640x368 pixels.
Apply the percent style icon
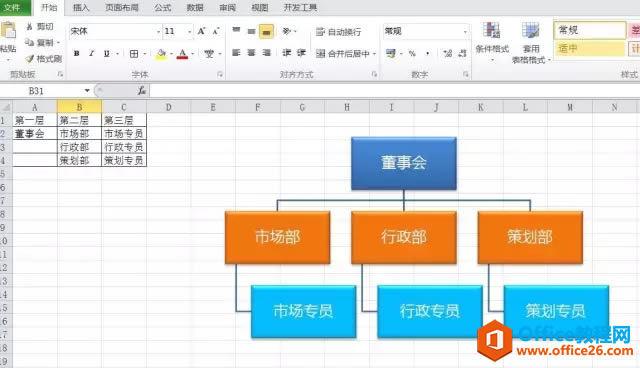[x=412, y=53]
